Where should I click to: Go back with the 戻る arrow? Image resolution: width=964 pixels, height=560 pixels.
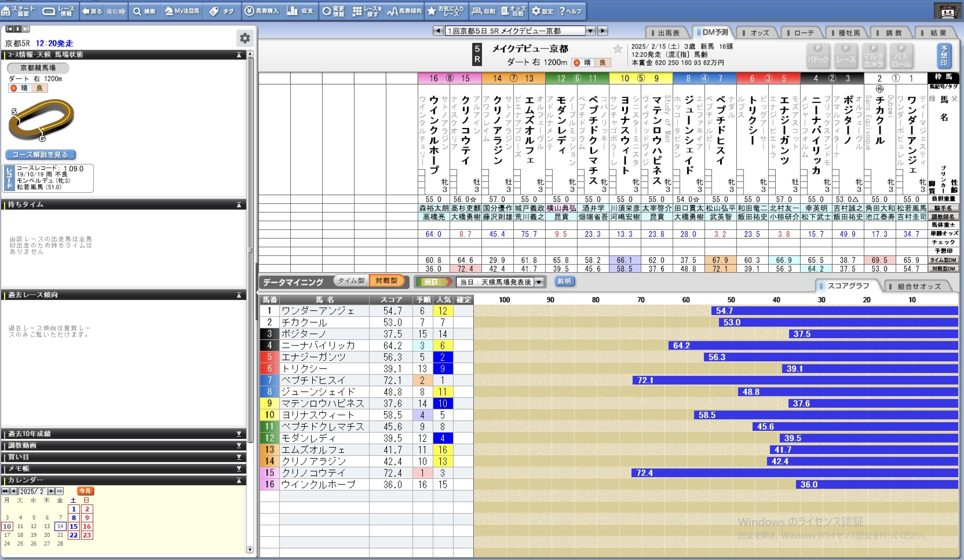click(92, 11)
